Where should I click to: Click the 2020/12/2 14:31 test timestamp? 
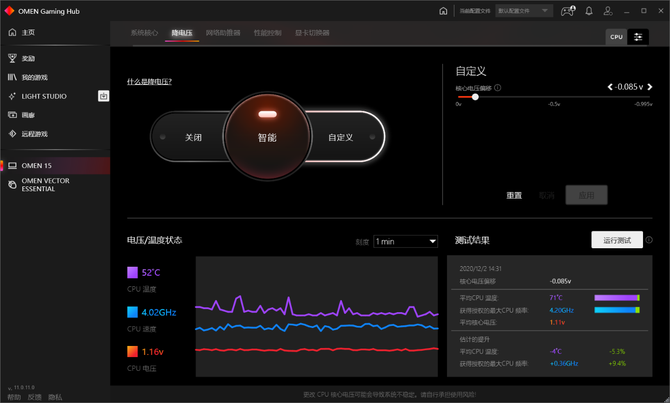pyautogui.click(x=481, y=268)
